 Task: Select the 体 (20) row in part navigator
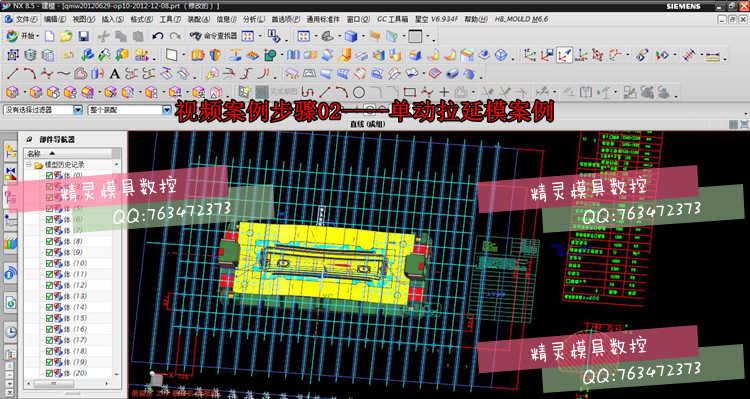coord(68,373)
